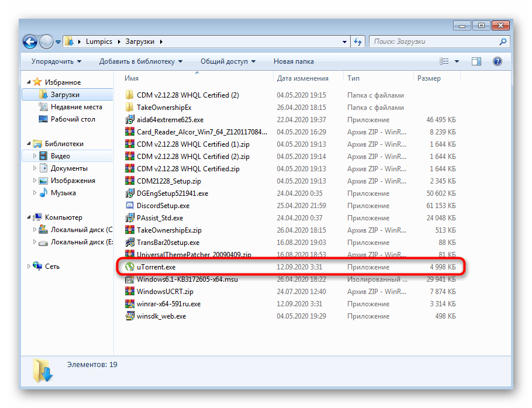Sort by Размер column header

[429, 78]
